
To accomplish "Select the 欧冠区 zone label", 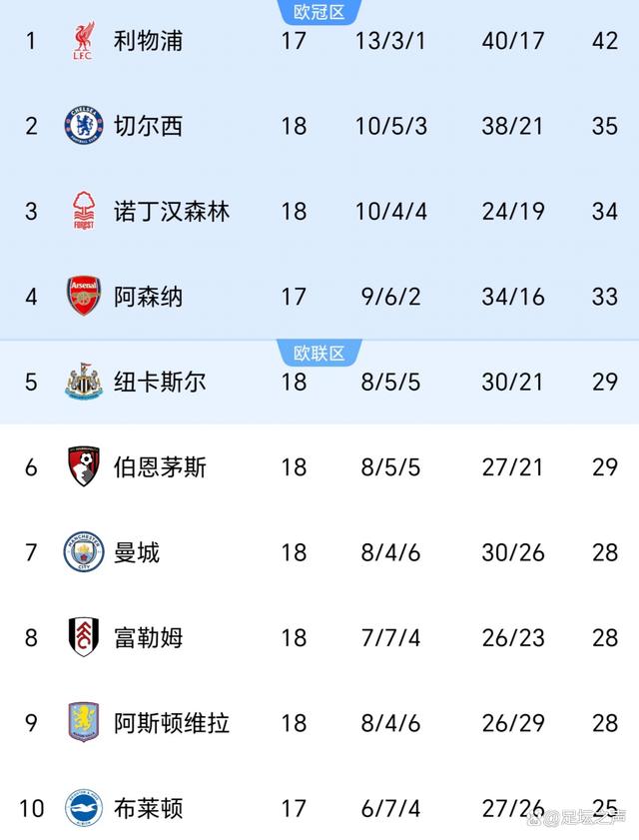I will pos(319,12).
